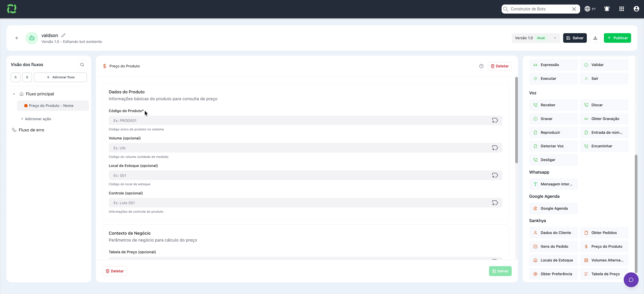Expand all flows double-chevron down
The width and height of the screenshot is (644, 294).
tap(27, 77)
